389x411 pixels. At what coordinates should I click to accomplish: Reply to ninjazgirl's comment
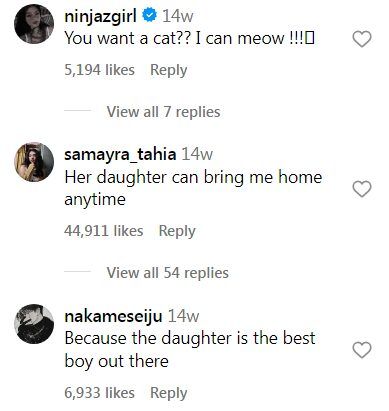(169, 70)
